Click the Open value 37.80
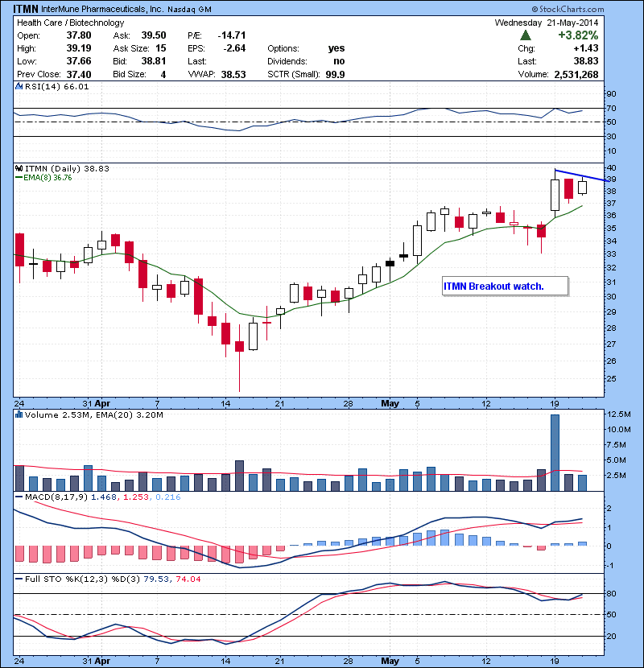Screen dimensions: 644x668 pos(79,35)
